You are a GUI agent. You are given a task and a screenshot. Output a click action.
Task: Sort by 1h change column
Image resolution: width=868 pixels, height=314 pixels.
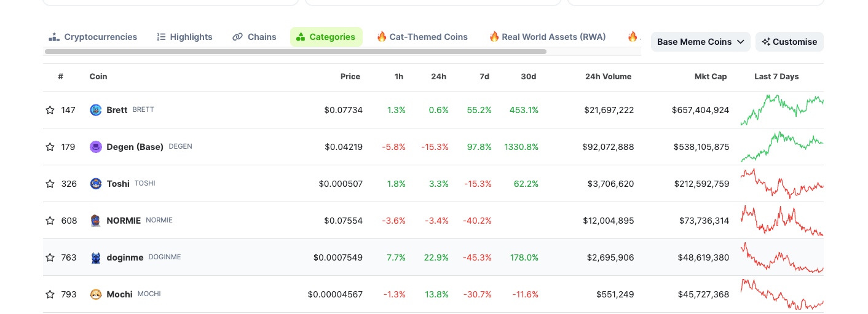[399, 77]
